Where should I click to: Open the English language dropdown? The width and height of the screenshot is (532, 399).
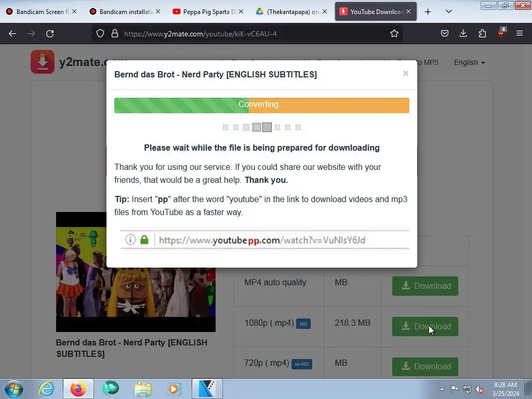coord(469,62)
